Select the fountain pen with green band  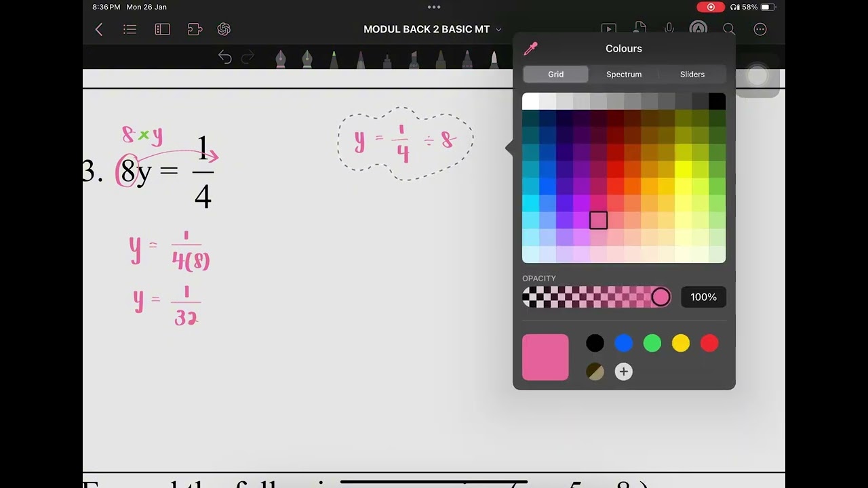click(x=307, y=59)
